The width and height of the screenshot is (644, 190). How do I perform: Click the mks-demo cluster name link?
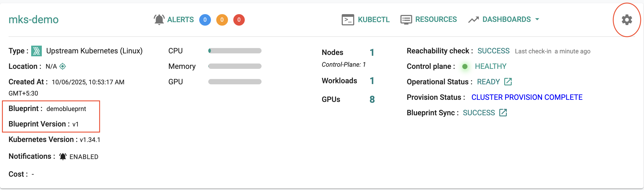point(34,19)
